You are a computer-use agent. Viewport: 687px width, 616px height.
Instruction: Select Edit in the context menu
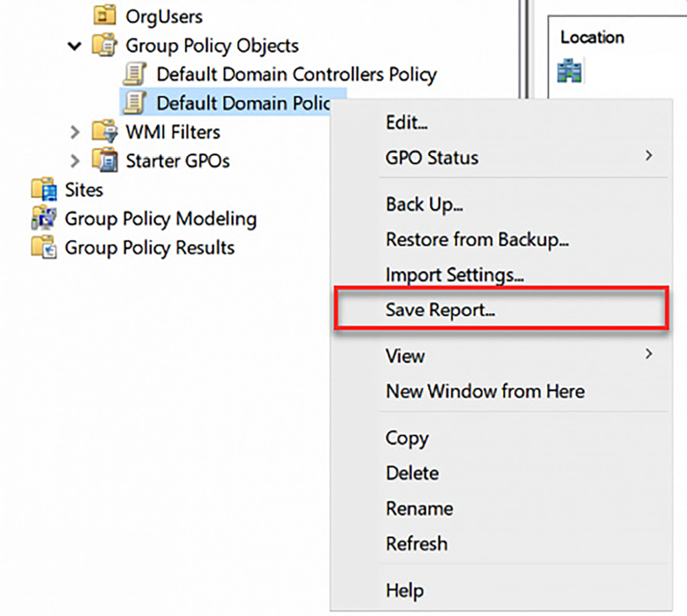(406, 122)
